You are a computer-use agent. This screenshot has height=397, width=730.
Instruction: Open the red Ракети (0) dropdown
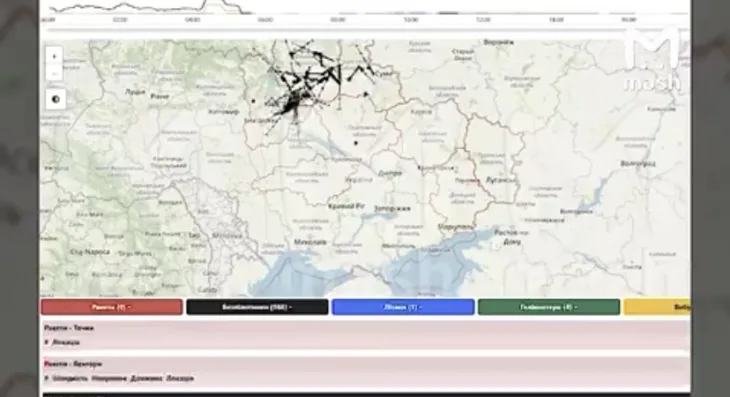pos(112,307)
